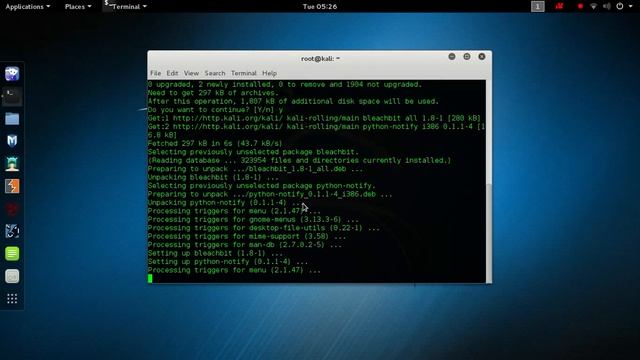The height and width of the screenshot is (360, 640).
Task: Minimize the root@kali terminal window
Action: click(452, 57)
